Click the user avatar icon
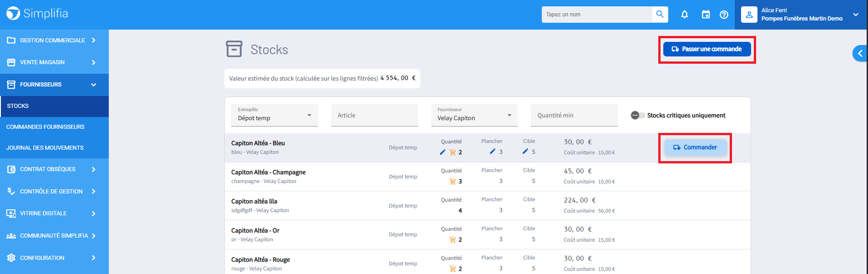 [x=749, y=15]
